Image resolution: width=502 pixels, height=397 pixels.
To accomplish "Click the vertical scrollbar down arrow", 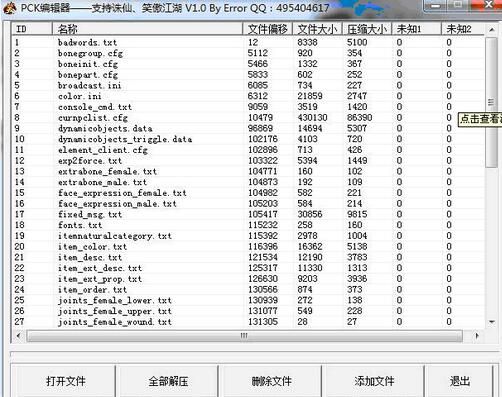I will click(491, 322).
